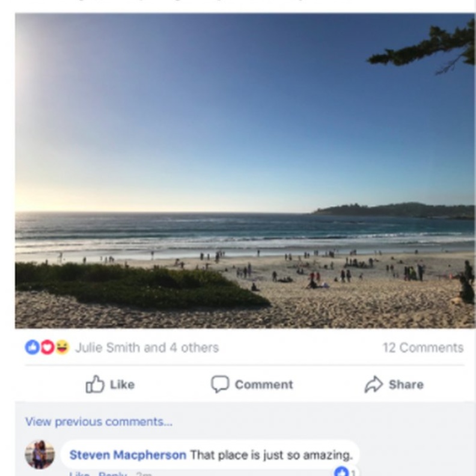Open the "12 Comments" link
476x476 pixels.
click(x=423, y=347)
